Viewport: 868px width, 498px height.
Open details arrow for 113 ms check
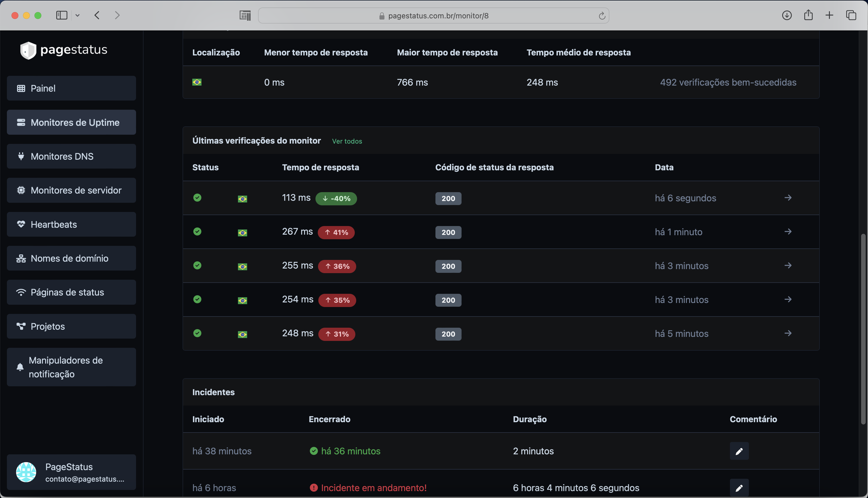point(788,198)
